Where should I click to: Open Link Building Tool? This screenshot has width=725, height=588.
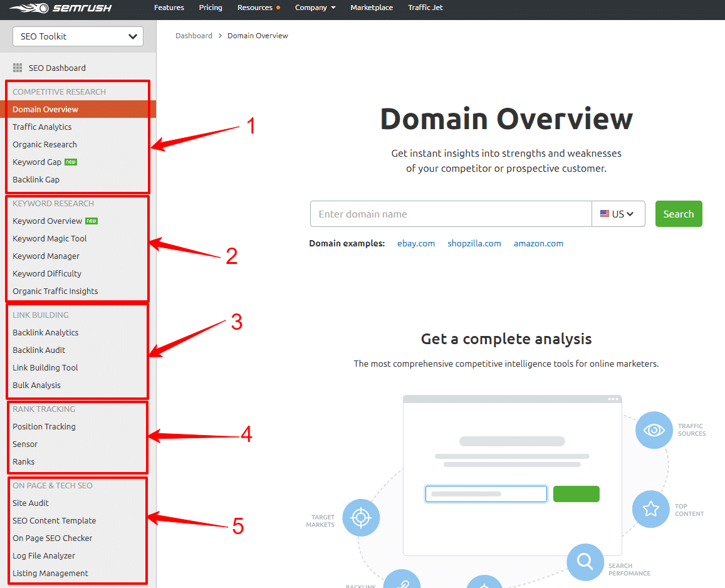click(x=45, y=368)
